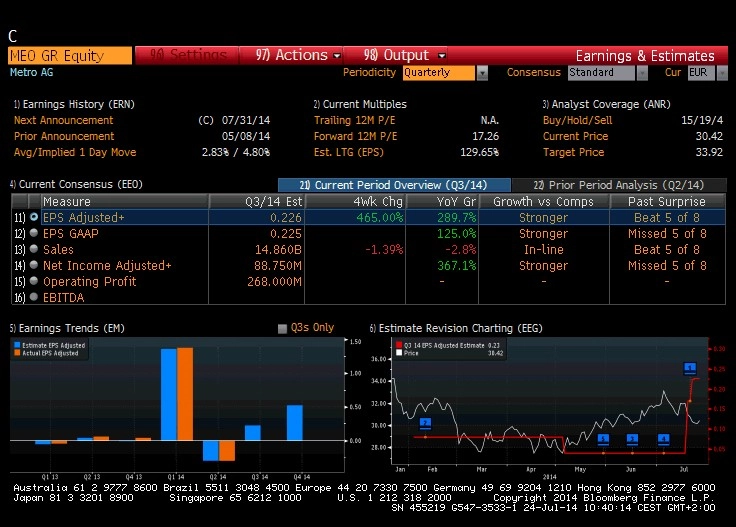Click the Standard consensus field
736x527 pixels.
click(x=601, y=73)
